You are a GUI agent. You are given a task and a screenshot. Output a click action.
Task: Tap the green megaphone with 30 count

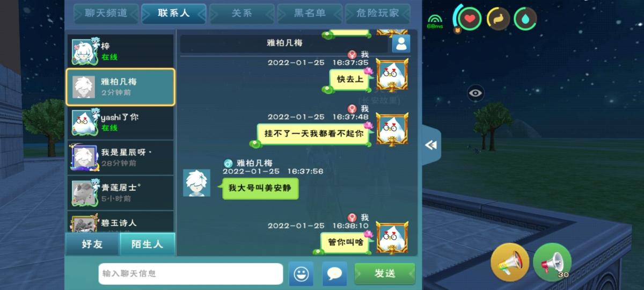552,262
